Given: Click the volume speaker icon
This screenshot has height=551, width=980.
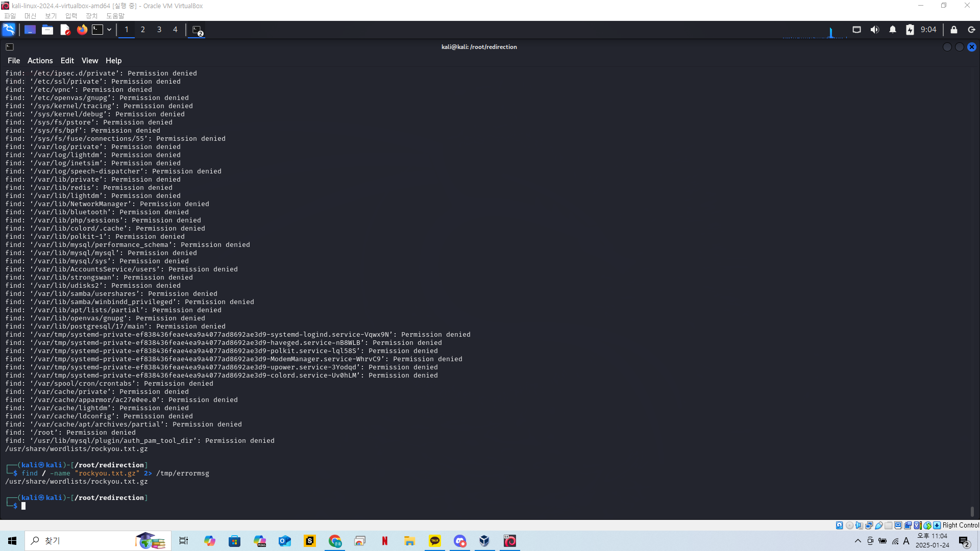Looking at the screenshot, I should pyautogui.click(x=875, y=30).
